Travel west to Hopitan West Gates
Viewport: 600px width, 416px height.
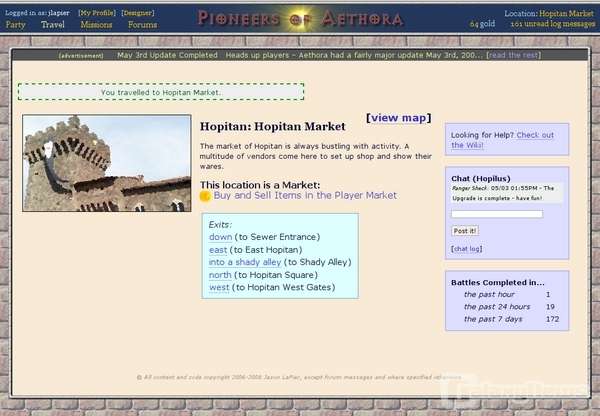click(219, 287)
